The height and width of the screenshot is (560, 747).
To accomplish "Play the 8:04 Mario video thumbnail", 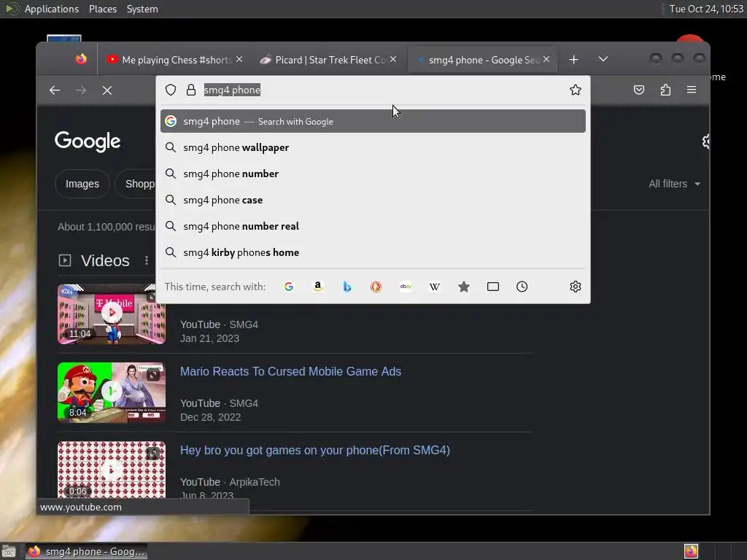I will click(112, 392).
